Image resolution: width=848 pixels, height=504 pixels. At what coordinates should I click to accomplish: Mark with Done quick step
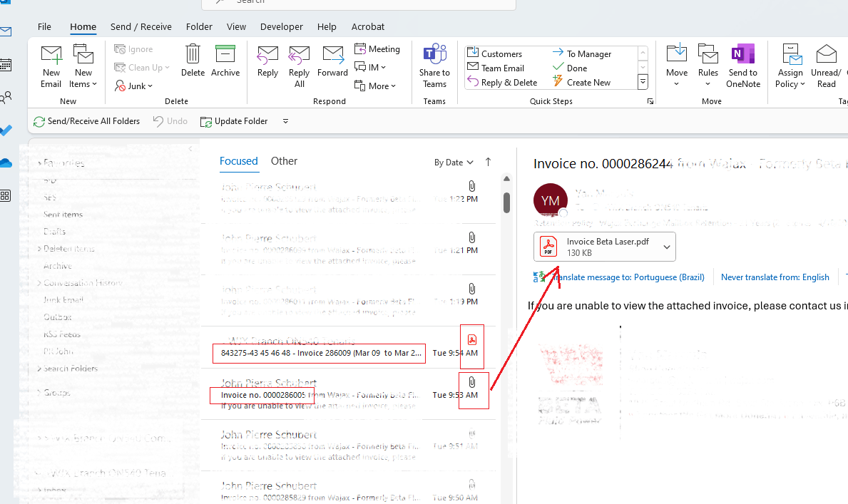point(570,68)
